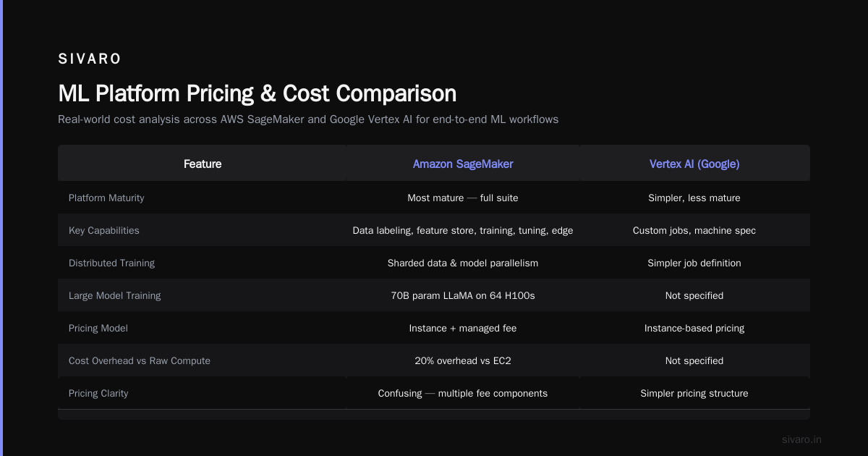Select the 'Key Capabilities' row label
The height and width of the screenshot is (456, 868).
104,230
